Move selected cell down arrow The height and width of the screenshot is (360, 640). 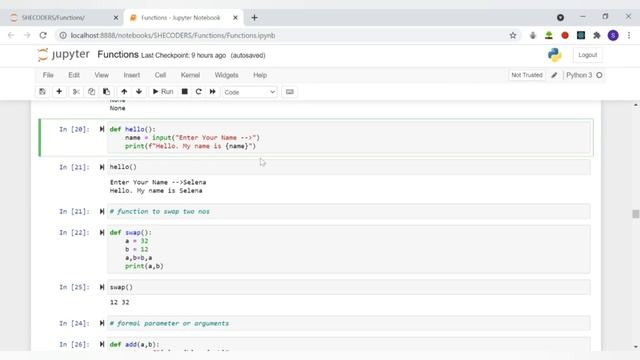[139, 92]
